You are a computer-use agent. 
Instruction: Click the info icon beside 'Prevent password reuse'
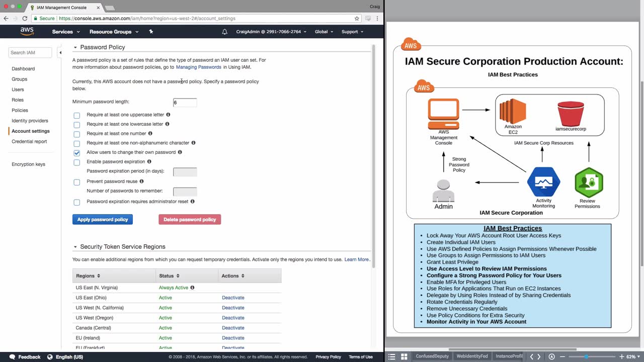click(x=141, y=181)
